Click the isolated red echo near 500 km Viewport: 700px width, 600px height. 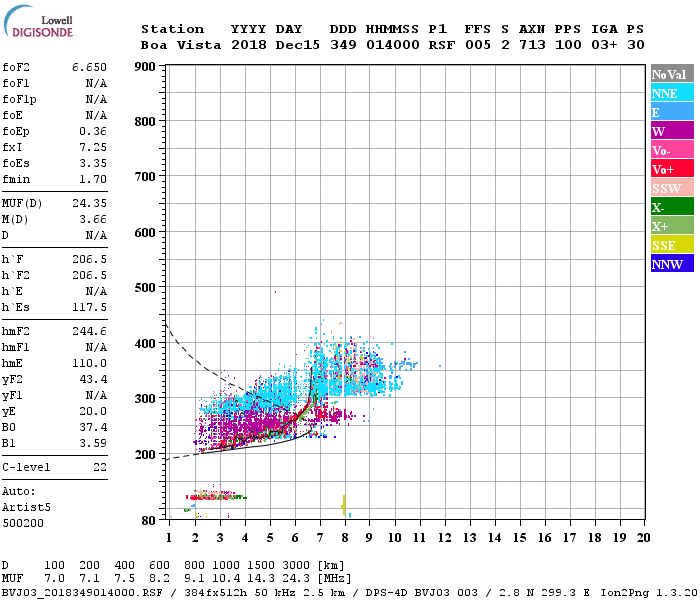(x=275, y=292)
